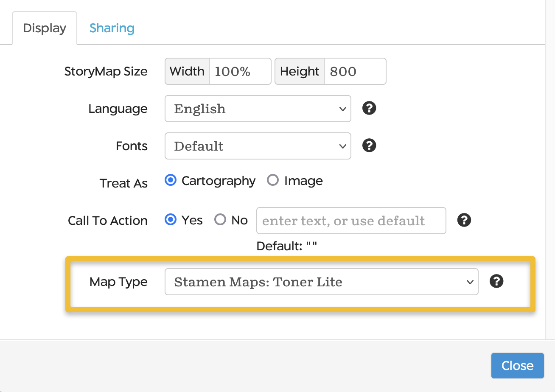Click the question mark beside Call To Action

tap(464, 220)
